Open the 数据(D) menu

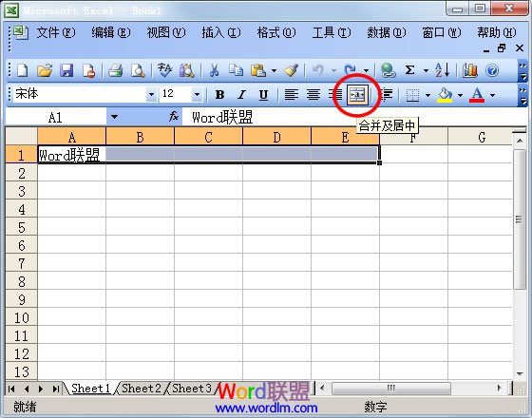(x=387, y=32)
